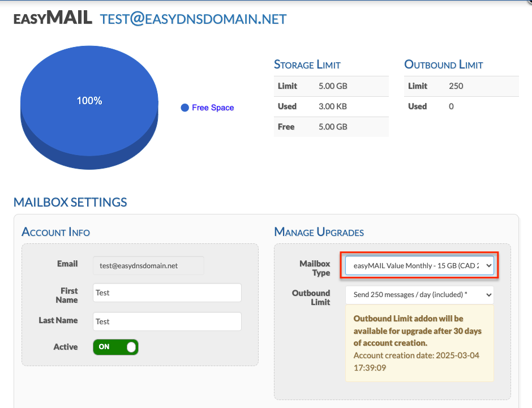Click the storage used value 3.00 KB
The width and height of the screenshot is (532, 408).
pyautogui.click(x=333, y=106)
